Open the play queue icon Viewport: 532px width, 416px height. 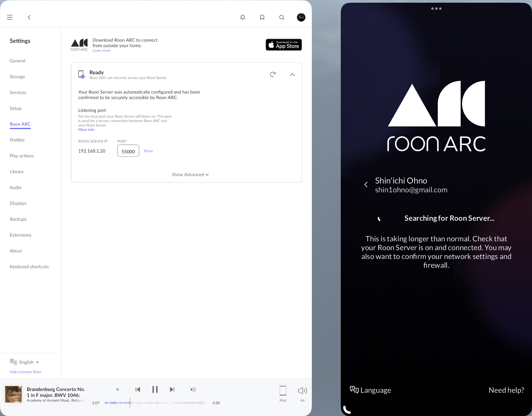pos(193,390)
